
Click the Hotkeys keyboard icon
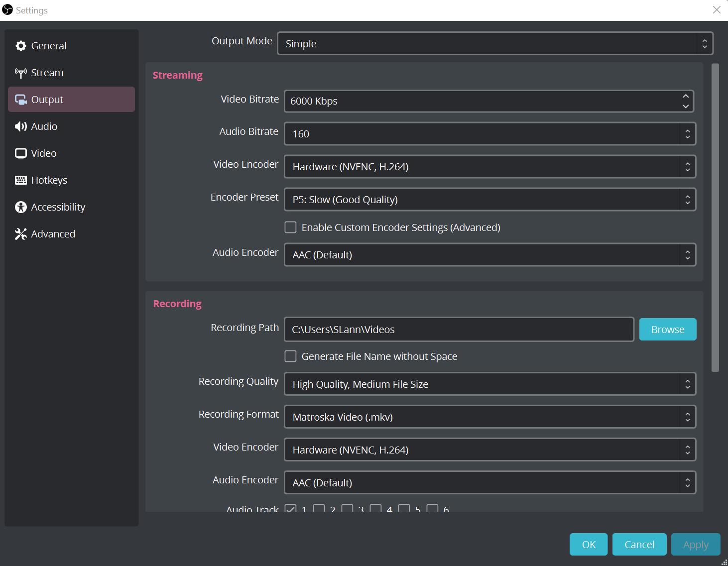point(21,180)
